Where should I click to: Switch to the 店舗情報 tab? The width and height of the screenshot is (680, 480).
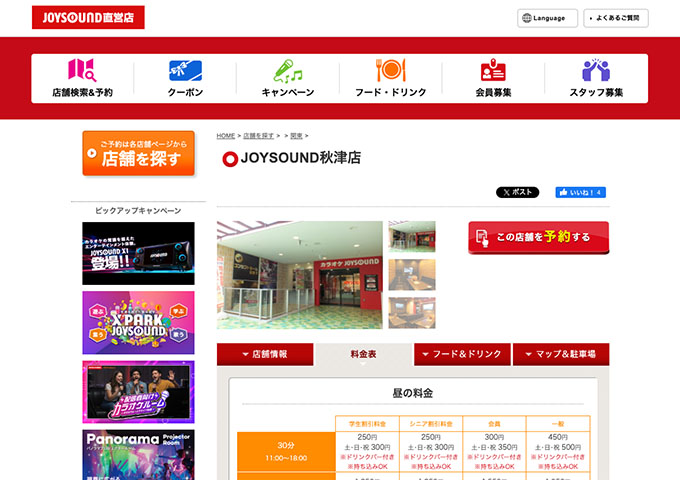point(265,354)
